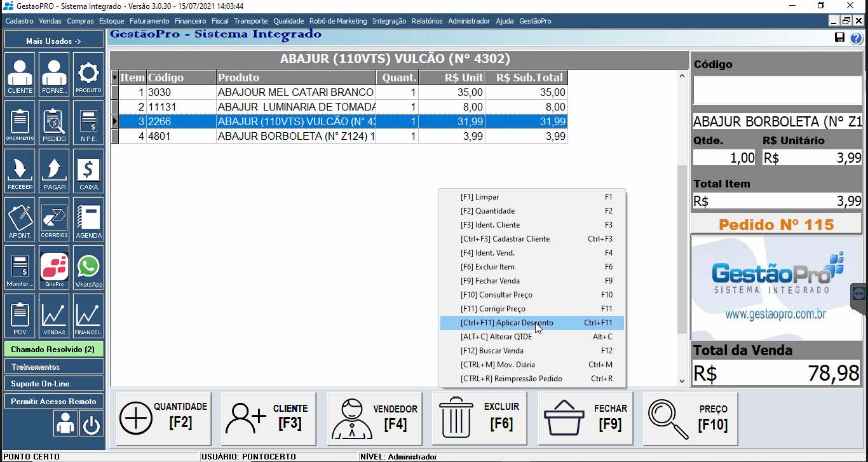Select [Ctrl+F3] Cadastrar Cliente menu entry

click(x=532, y=239)
